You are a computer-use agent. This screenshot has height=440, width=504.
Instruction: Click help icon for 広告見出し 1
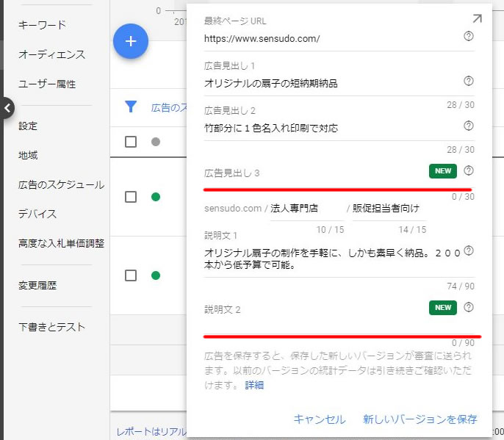pos(469,82)
